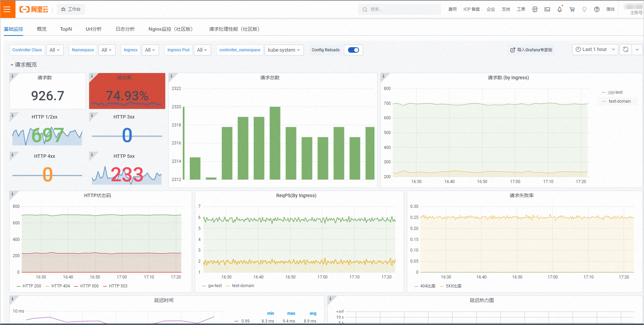Click 导入Grafana专家版 button

[531, 50]
